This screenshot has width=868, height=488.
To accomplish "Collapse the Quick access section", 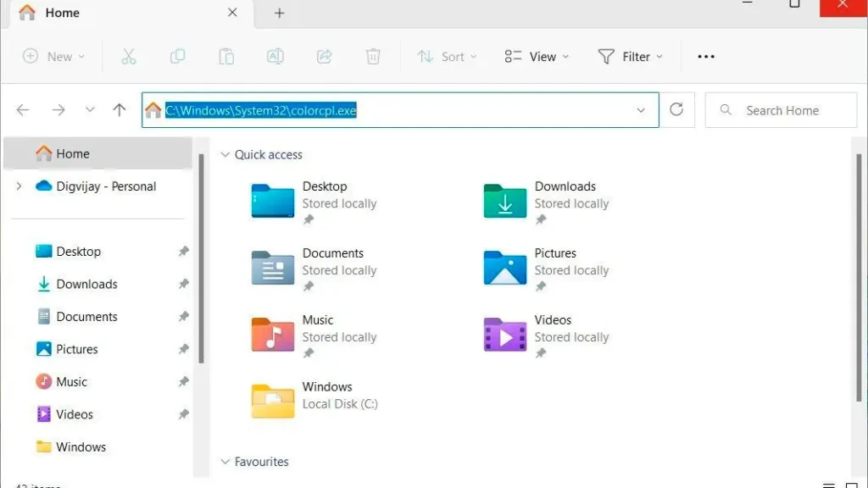I will coord(225,154).
